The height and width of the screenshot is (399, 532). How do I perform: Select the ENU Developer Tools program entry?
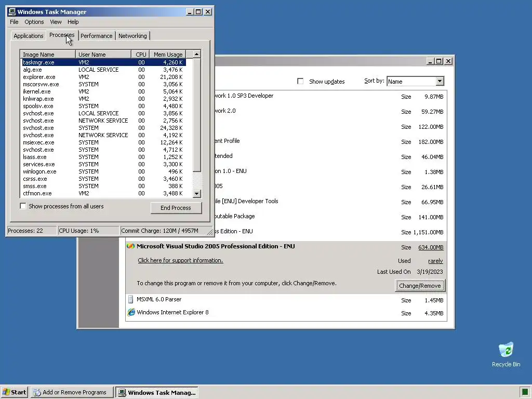click(331, 202)
